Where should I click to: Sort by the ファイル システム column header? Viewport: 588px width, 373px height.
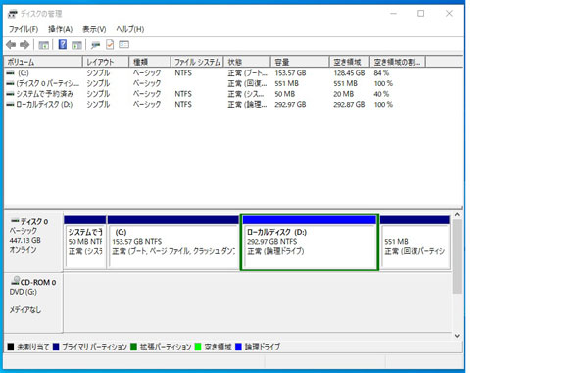[197, 62]
